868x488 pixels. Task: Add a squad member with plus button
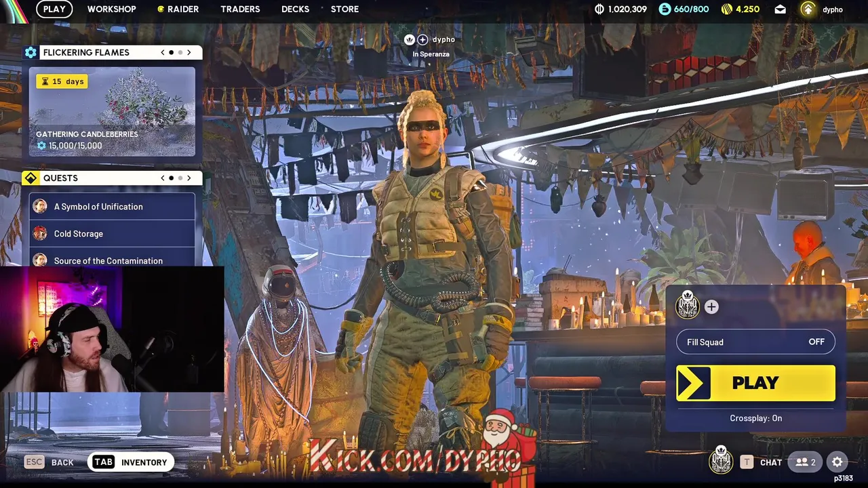click(x=711, y=307)
